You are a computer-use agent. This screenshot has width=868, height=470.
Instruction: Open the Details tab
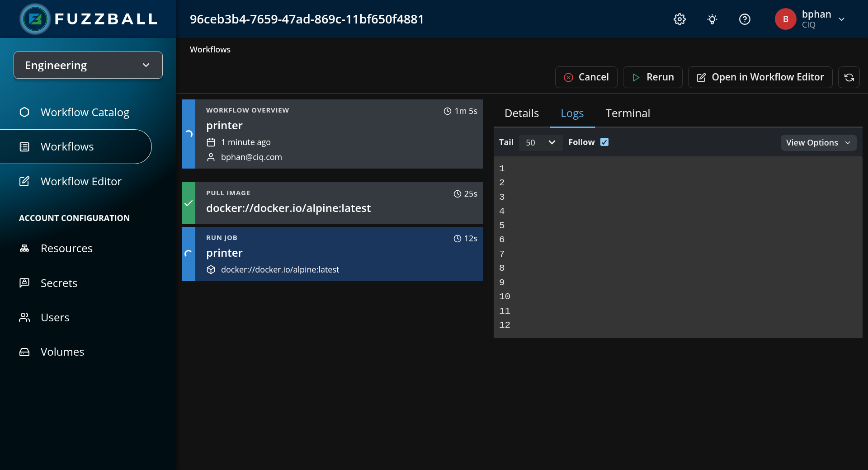point(521,113)
